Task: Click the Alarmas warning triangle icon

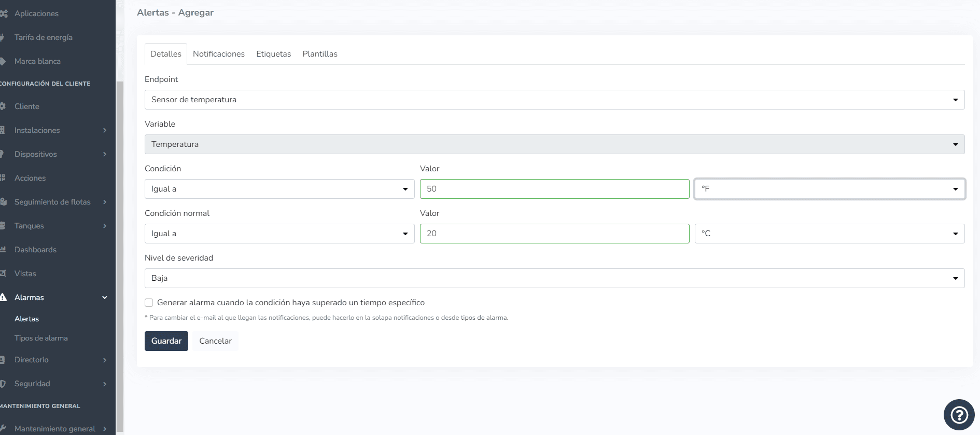Action: point(3,297)
